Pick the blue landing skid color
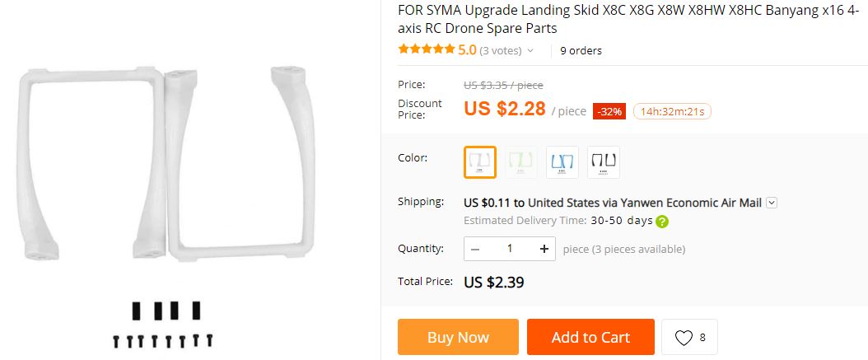The height and width of the screenshot is (360, 868). [x=562, y=162]
